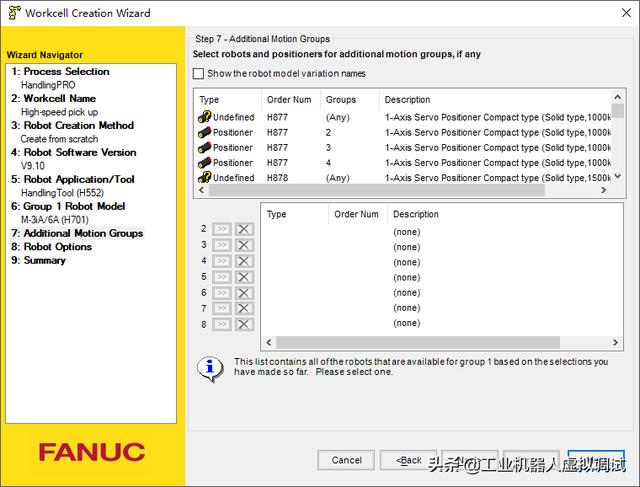Click HandlingTool (H552) in the navigator
This screenshot has width=640, height=487.
point(62,193)
